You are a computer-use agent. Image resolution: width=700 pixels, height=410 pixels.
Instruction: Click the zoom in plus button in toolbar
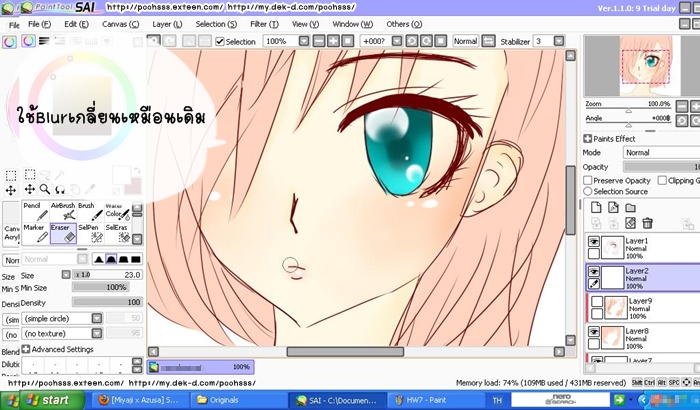point(333,41)
